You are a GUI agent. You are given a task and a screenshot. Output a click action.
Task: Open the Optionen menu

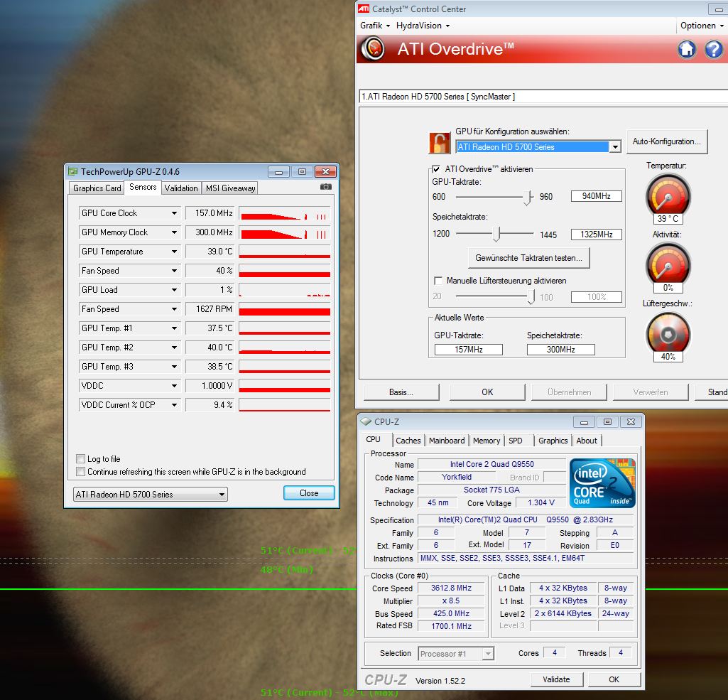coord(702,26)
